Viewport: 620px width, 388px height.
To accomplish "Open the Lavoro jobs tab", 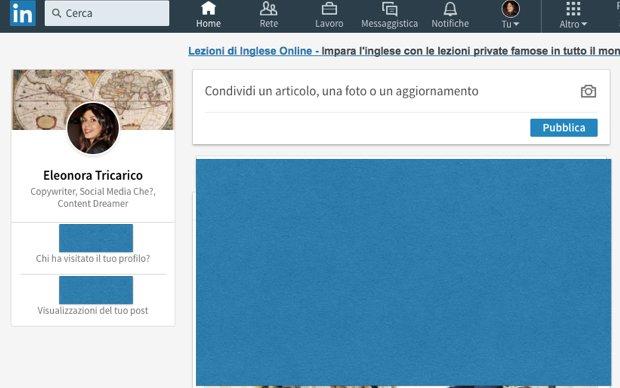I will (x=329, y=15).
